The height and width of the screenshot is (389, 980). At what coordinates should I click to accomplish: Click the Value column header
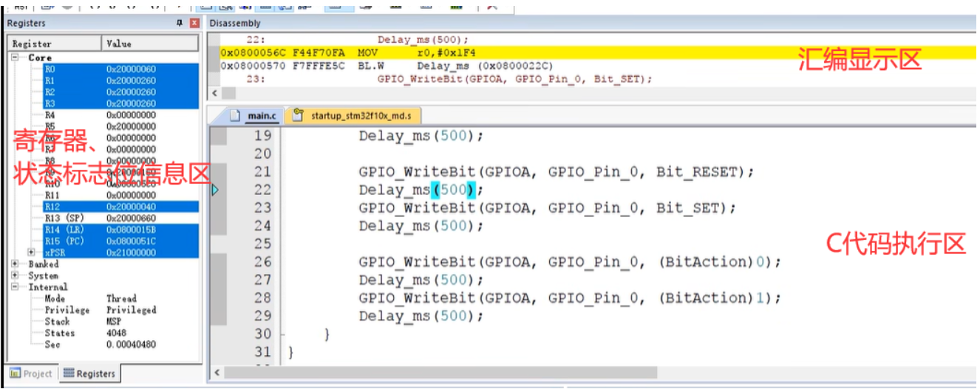tap(150, 44)
